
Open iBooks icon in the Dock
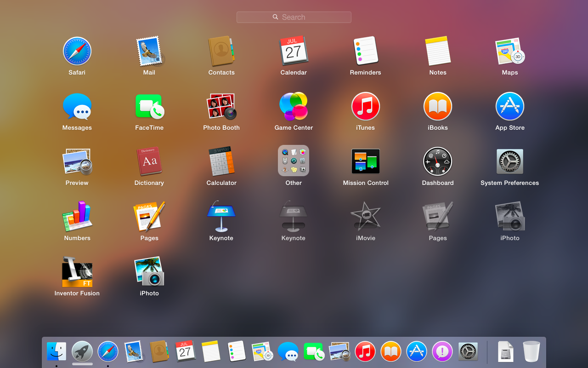(x=391, y=352)
